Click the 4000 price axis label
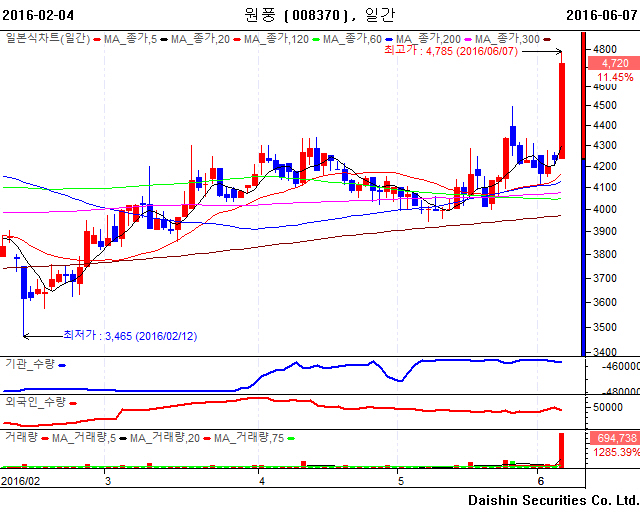The width and height of the screenshot is (640, 512). 605,209
